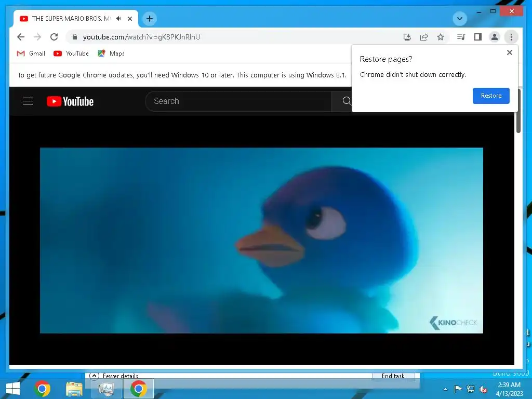Focus the YouTube Search field
The width and height of the screenshot is (532, 399).
[238, 101]
